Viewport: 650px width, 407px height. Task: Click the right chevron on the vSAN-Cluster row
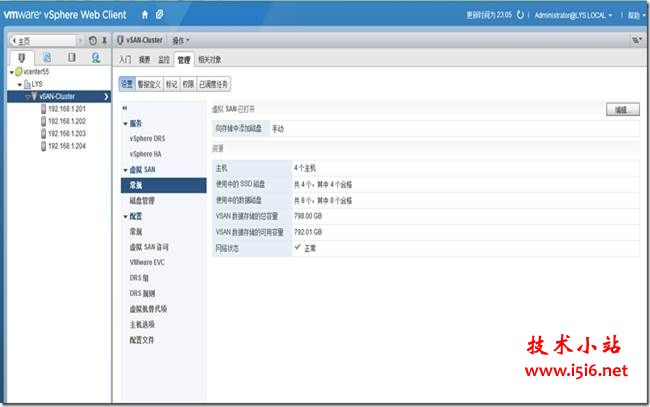click(x=106, y=97)
